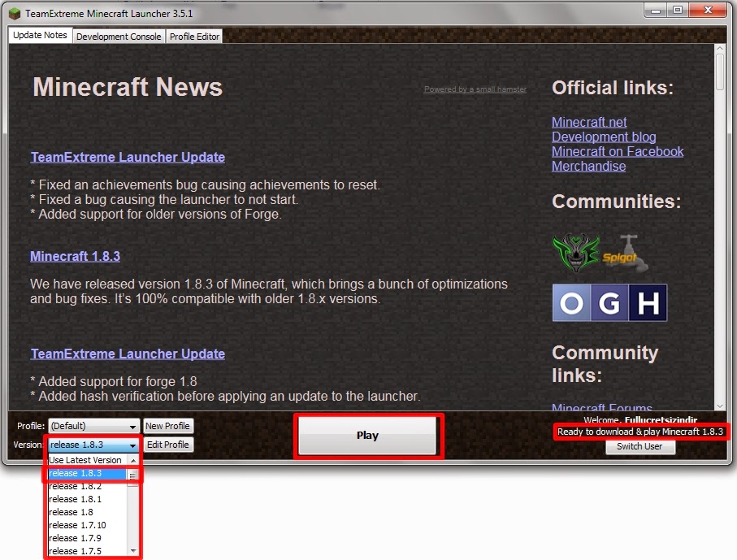Image resolution: width=737 pixels, height=560 pixels.
Task: Click the version list scrollbar thumb
Action: pyautogui.click(x=133, y=476)
